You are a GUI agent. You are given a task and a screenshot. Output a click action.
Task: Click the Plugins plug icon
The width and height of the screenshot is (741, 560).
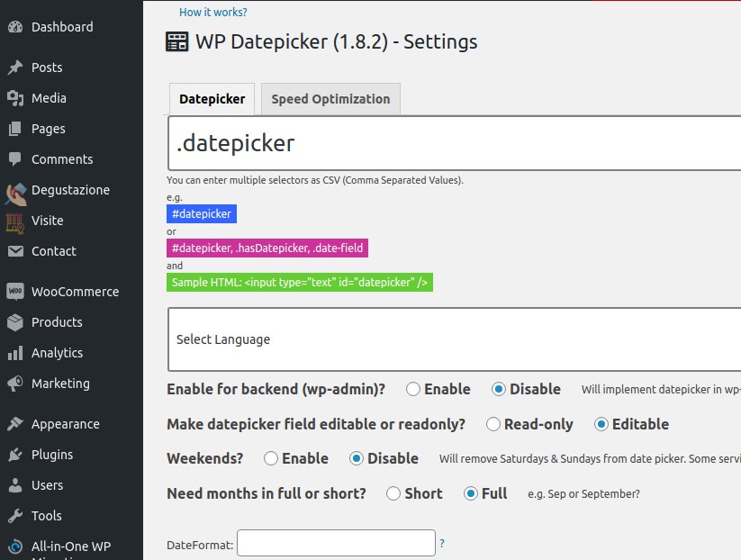14,455
